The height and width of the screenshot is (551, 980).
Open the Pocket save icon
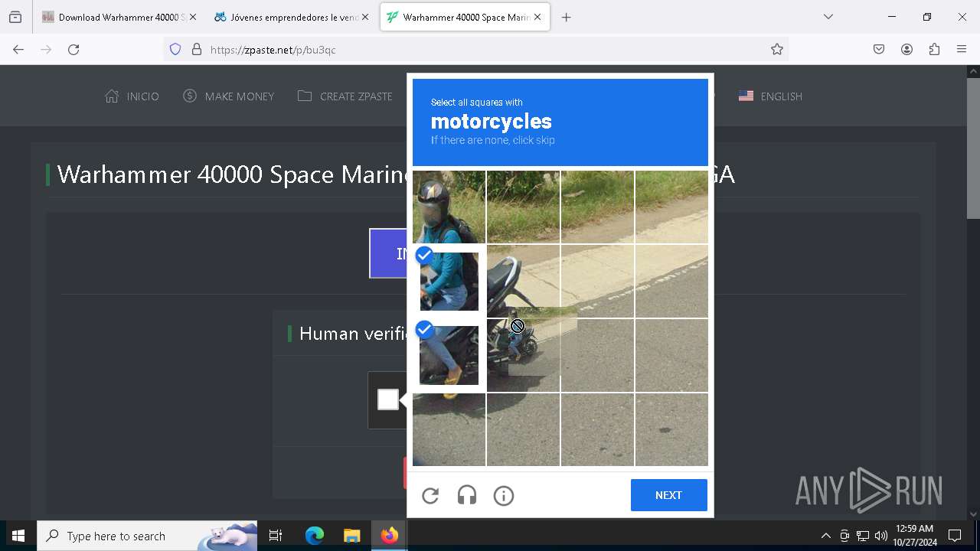(879, 49)
